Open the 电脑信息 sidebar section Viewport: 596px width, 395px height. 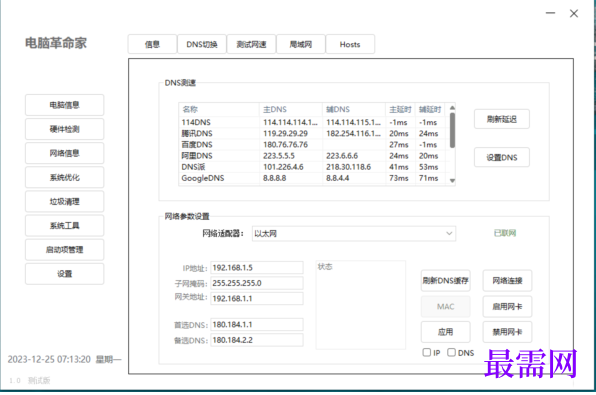tap(64, 105)
